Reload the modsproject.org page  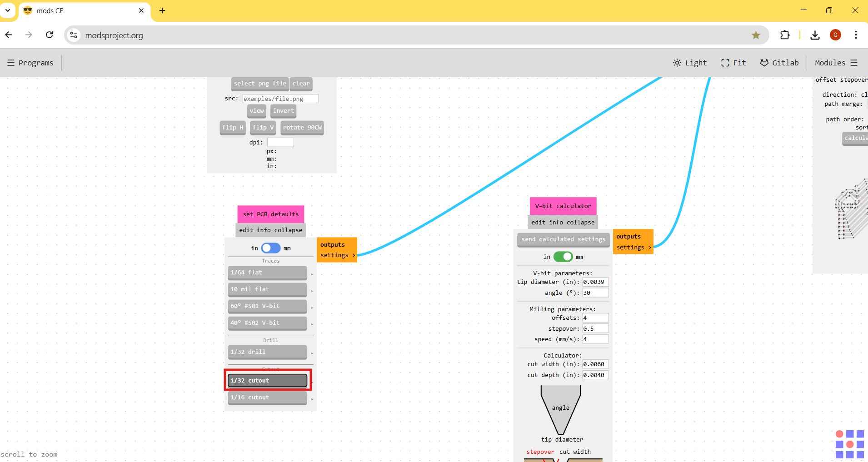[49, 35]
